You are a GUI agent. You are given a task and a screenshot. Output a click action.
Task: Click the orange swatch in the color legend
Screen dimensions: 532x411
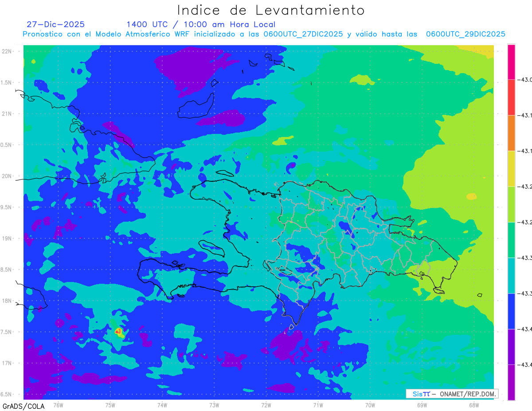click(x=511, y=133)
